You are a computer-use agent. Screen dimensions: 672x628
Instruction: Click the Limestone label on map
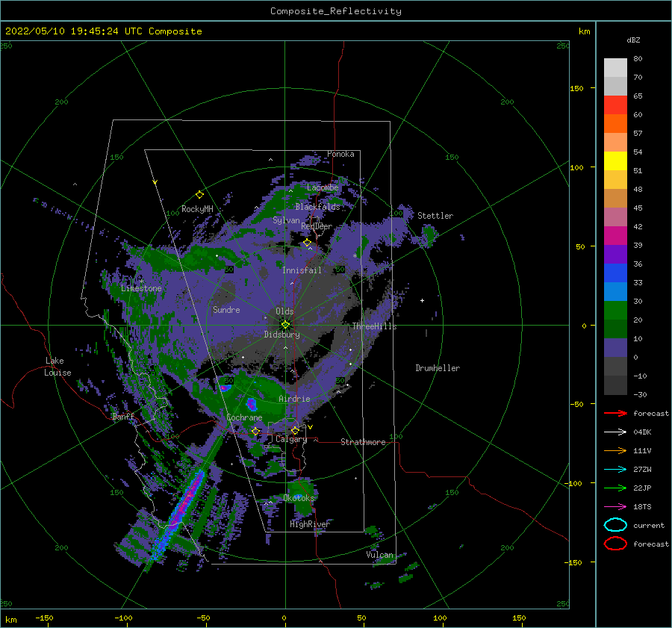coord(141,288)
